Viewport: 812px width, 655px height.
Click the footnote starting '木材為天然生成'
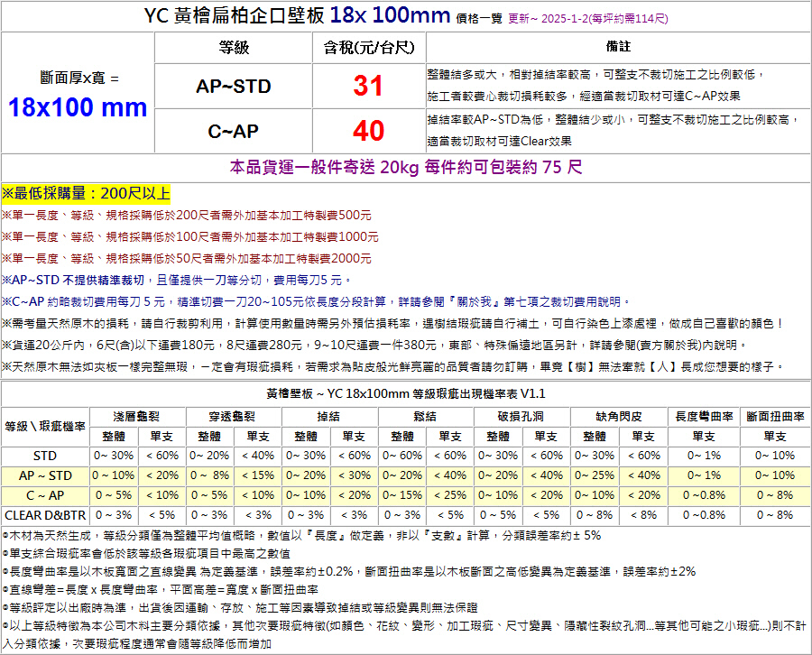click(x=301, y=536)
